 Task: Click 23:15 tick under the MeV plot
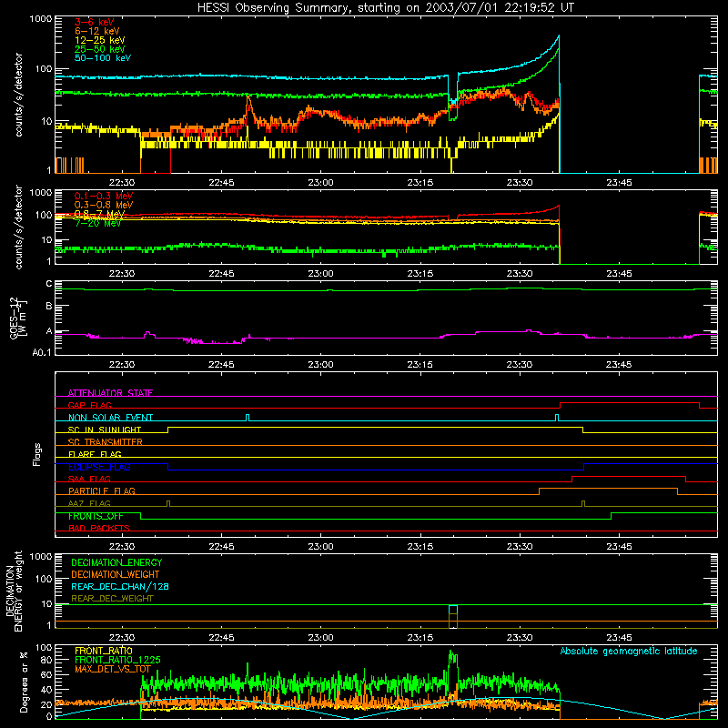pos(420,274)
